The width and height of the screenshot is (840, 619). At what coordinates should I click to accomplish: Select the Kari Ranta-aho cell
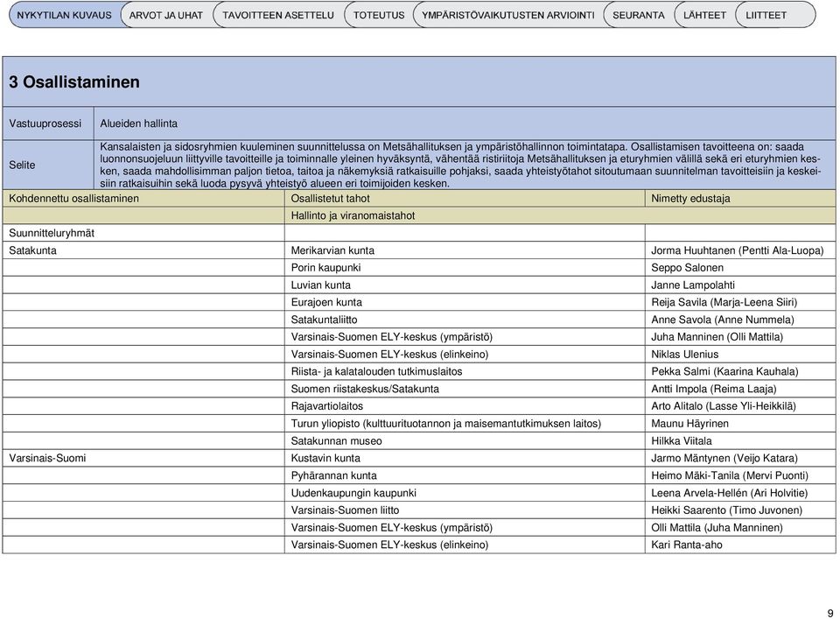tap(740, 545)
